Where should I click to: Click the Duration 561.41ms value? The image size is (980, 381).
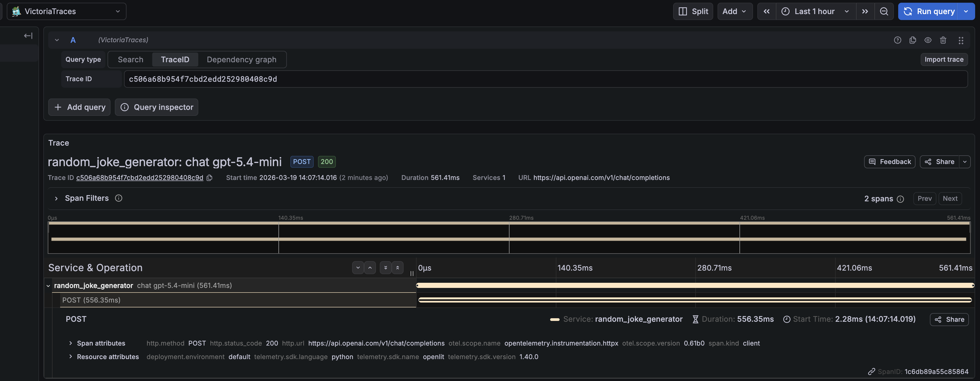point(445,178)
